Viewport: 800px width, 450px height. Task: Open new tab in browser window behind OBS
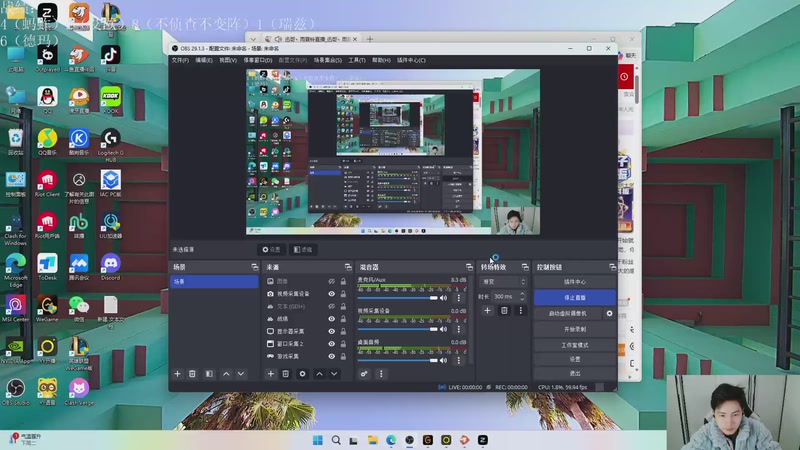tap(370, 39)
